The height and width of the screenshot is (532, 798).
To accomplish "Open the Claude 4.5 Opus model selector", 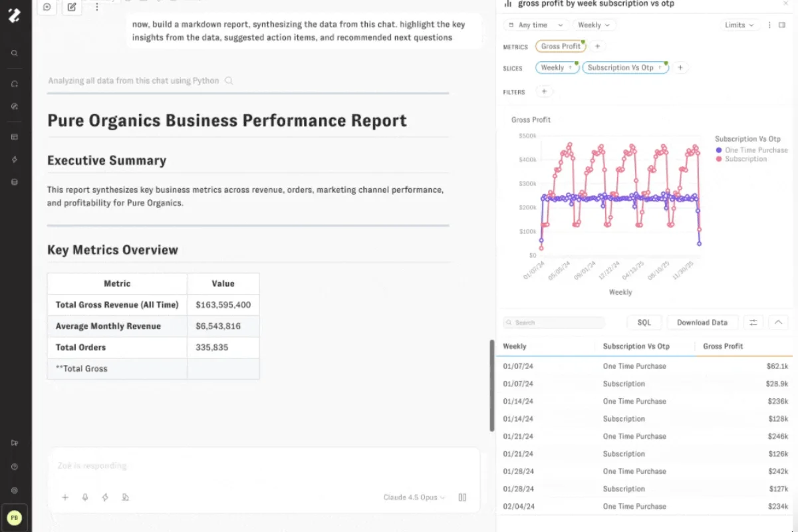I will 414,497.
